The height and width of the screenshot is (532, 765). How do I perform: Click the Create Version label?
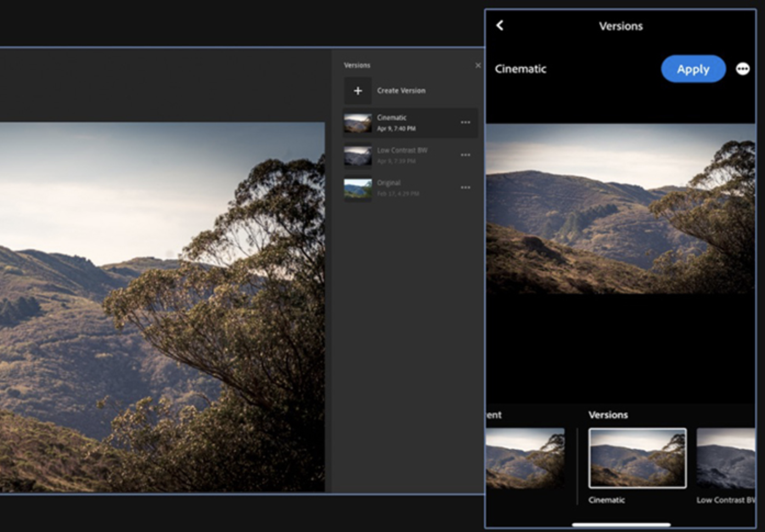point(401,90)
